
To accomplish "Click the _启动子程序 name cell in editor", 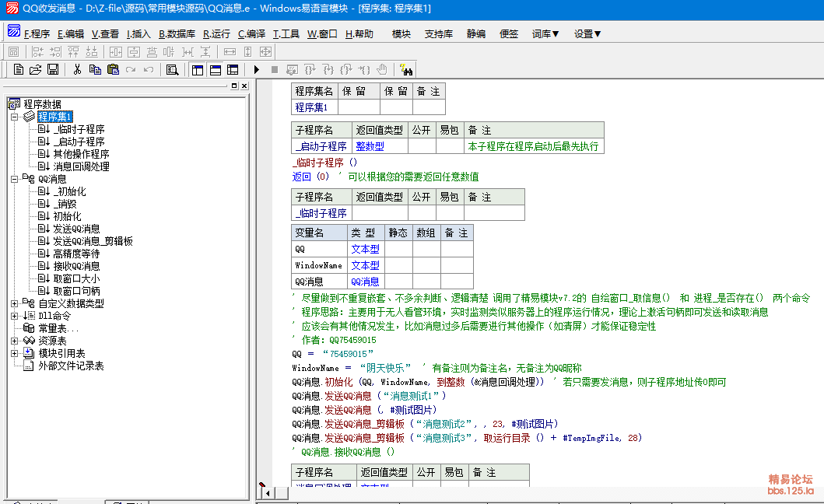I will coord(321,146).
